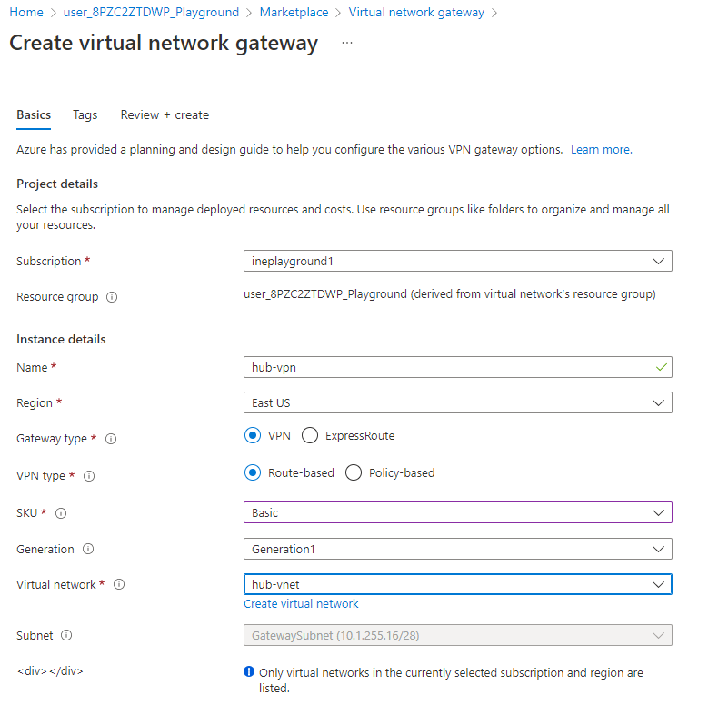Viewport: 728px width, 705px height.
Task: Click info icon next to Subnet label
Action: pyautogui.click(x=66, y=636)
